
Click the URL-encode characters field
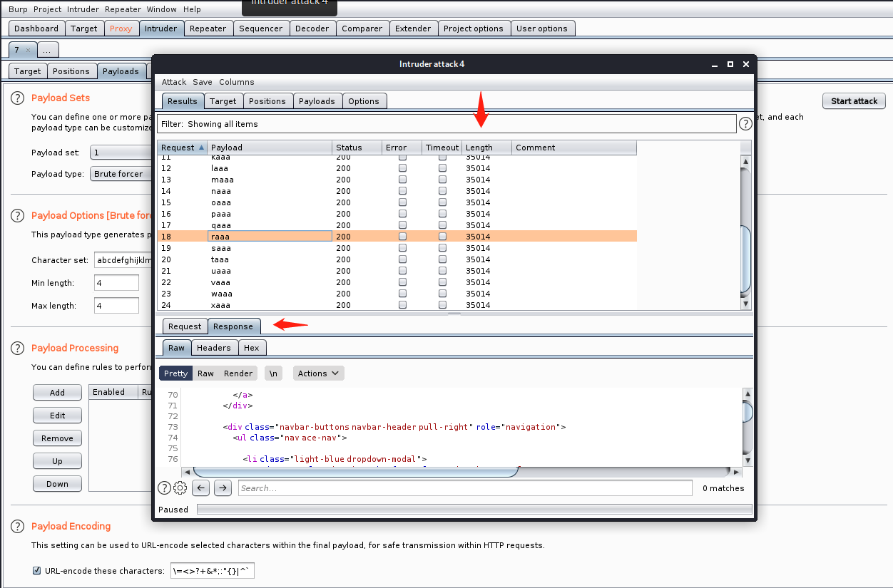[212, 571]
